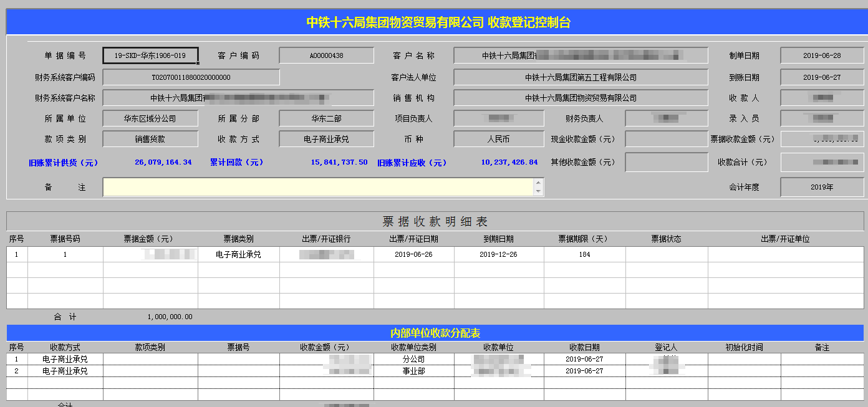Viewport: 868px width, 407px height.
Task: Click into the 备注 remarks text box
Action: click(x=318, y=187)
